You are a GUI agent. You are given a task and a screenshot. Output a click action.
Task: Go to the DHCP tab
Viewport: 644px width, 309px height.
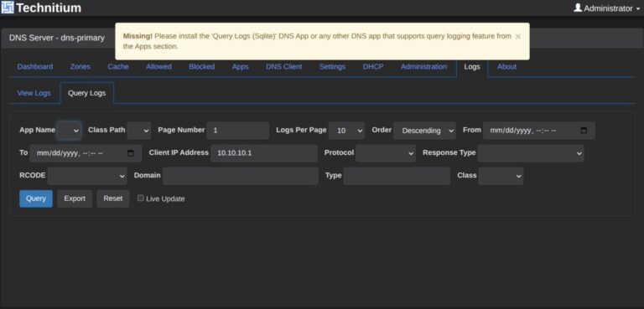[x=373, y=66]
